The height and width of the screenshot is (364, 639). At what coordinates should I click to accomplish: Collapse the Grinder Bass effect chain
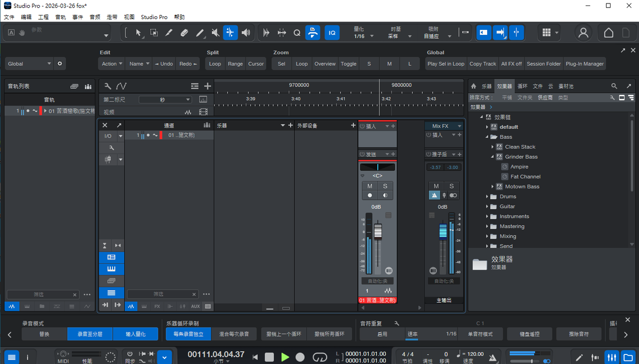click(493, 157)
